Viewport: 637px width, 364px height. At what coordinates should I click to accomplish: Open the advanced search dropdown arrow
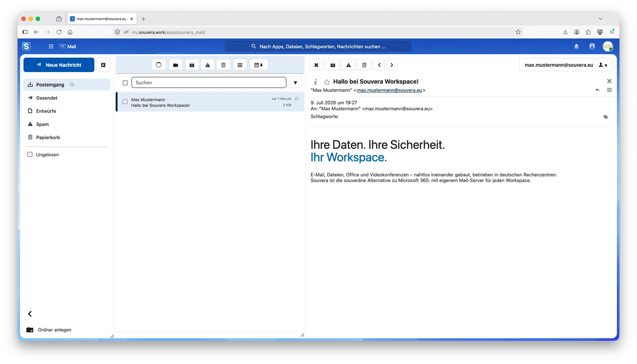tap(295, 83)
